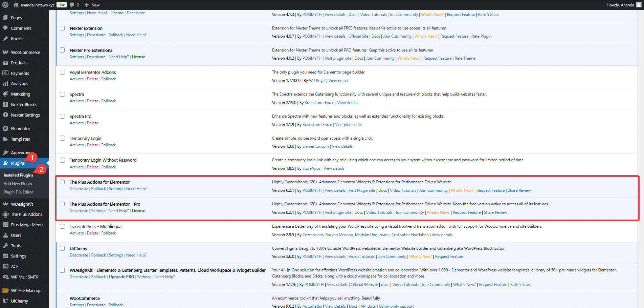644x308 pixels.
Task: Open Settings for The Plus Addons free
Action: pos(116,189)
